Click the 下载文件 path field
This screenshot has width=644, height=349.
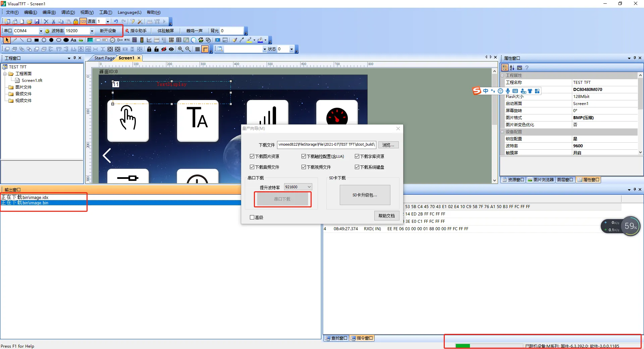(x=327, y=145)
